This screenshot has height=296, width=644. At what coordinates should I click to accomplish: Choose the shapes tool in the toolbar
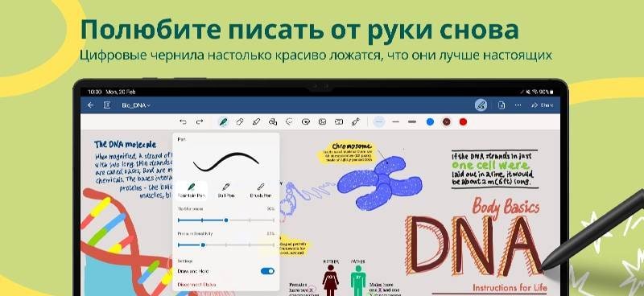point(273,122)
